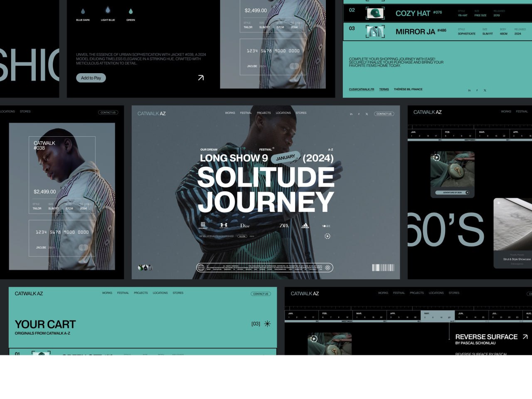Click the Vogue brand logo
Viewport: 532px width, 399px height.
326,226
